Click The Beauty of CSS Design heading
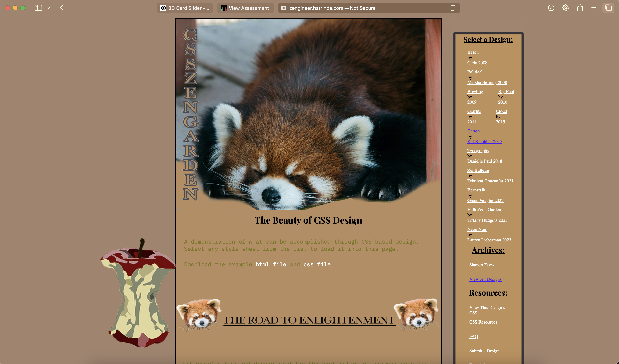 click(308, 220)
